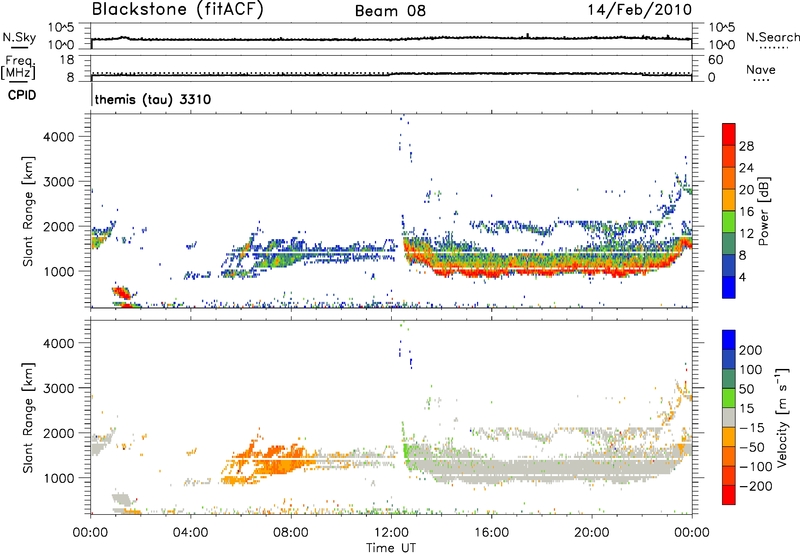Image resolution: width=800 pixels, height=554 pixels.
Task: Click '3000' tick on velocity panel
Action: tap(59, 388)
